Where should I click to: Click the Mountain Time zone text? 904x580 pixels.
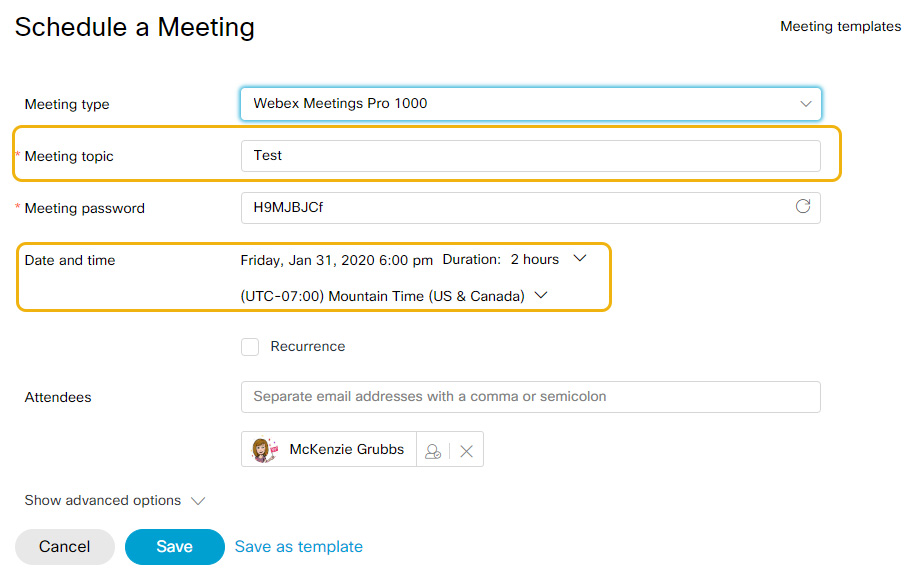coord(385,295)
